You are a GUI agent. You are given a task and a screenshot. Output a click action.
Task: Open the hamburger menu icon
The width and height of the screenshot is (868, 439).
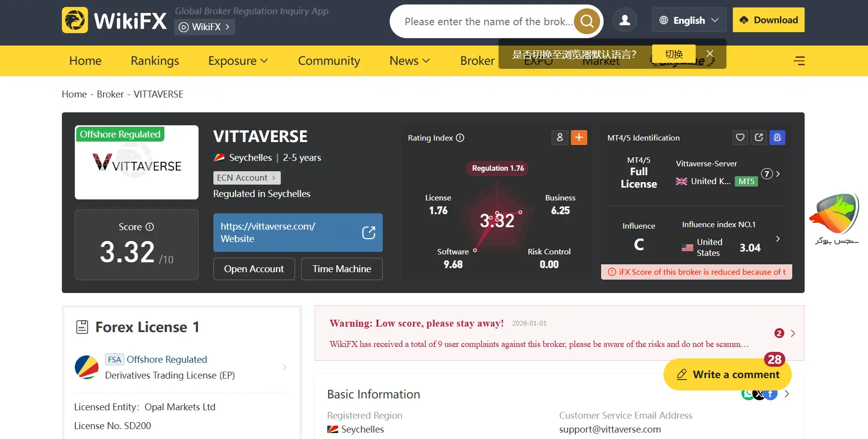[799, 61]
